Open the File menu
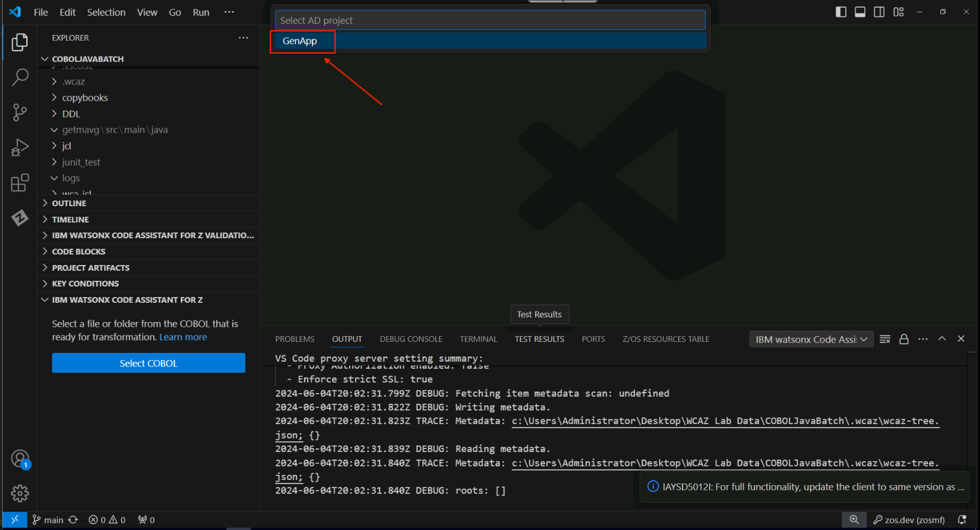The height and width of the screenshot is (530, 980). tap(41, 12)
